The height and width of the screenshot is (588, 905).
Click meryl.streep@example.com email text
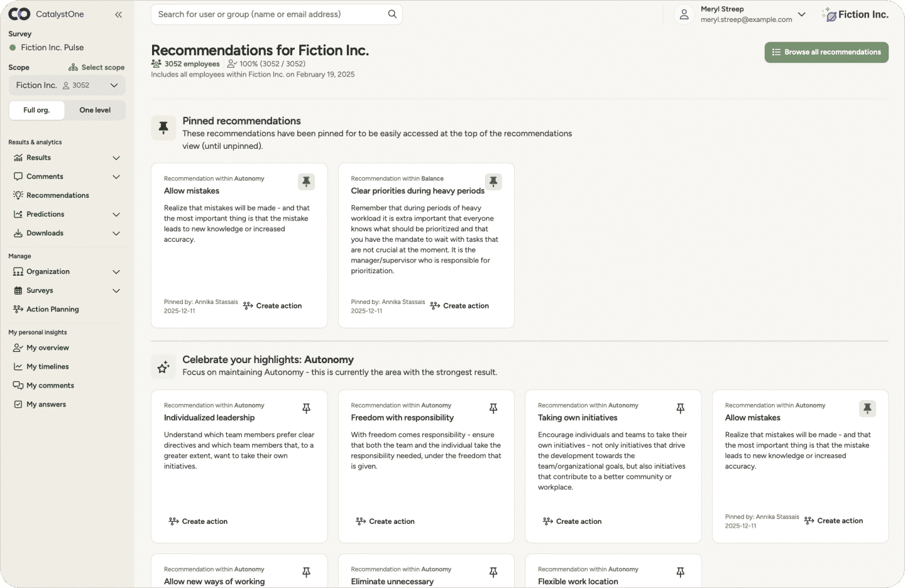747,19
